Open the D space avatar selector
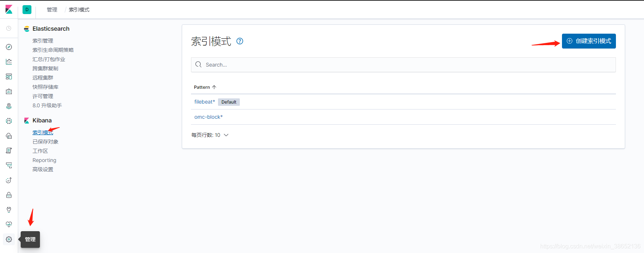This screenshot has height=253, width=644. 27,10
